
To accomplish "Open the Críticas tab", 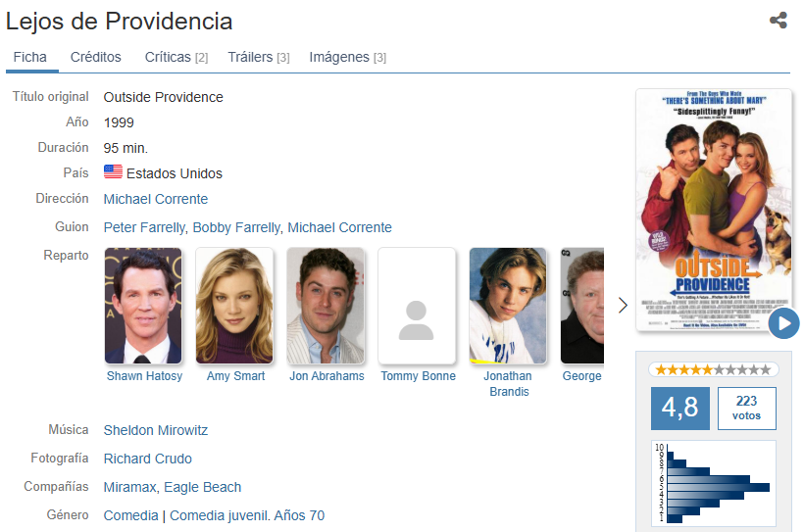I will click(176, 57).
